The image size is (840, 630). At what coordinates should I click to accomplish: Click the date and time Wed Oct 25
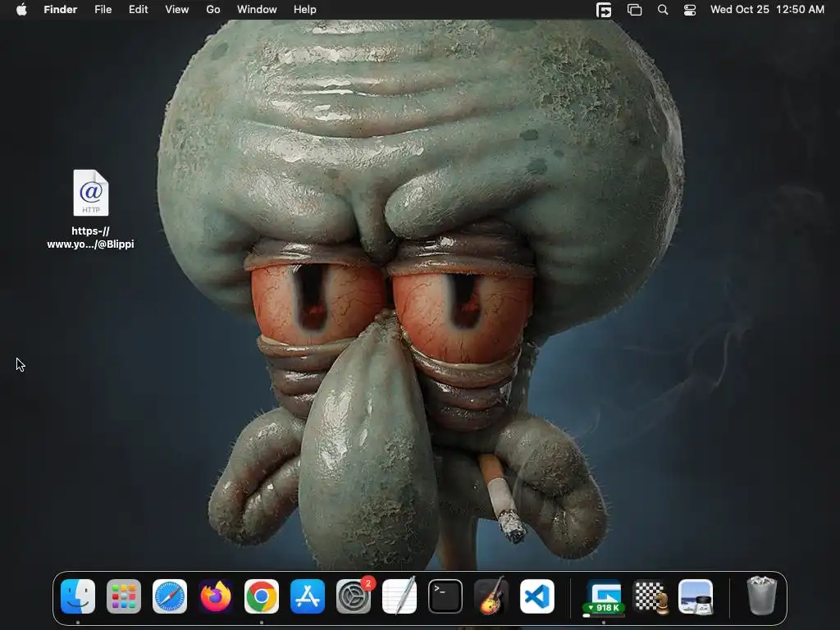point(767,10)
